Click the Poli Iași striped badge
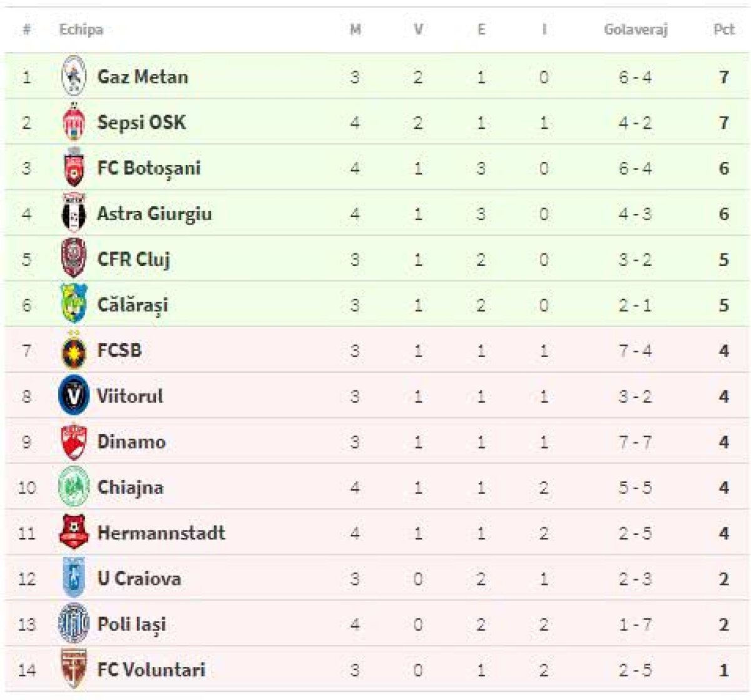751x700 pixels. [x=74, y=624]
